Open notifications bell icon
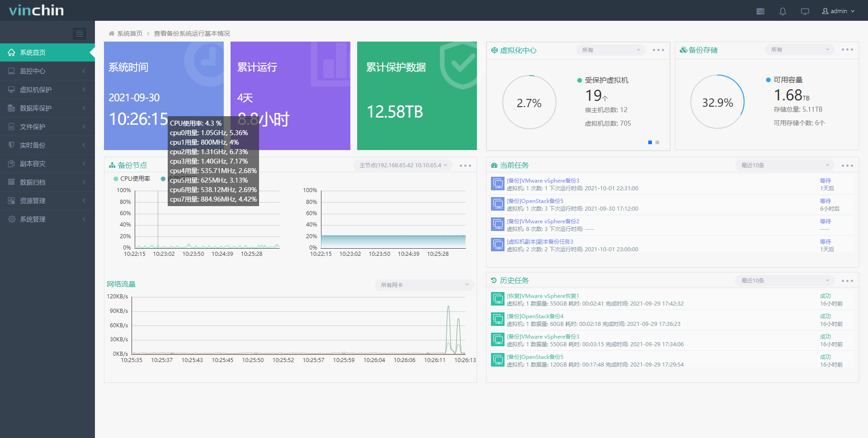 coord(783,11)
